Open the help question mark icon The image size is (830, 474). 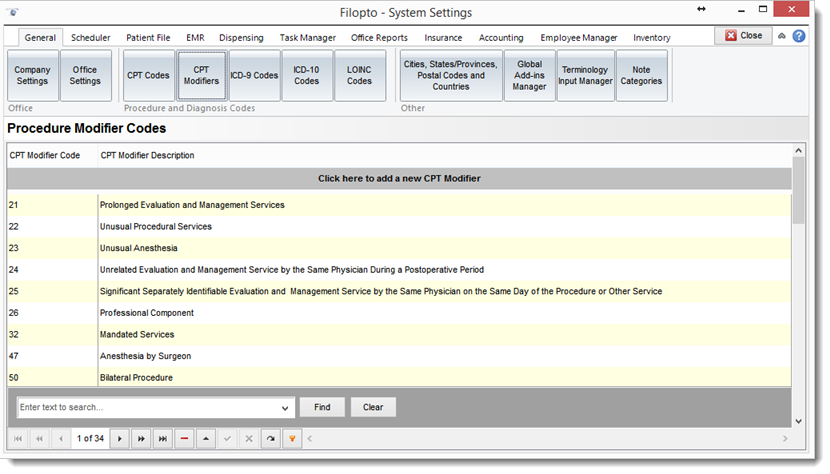(799, 36)
